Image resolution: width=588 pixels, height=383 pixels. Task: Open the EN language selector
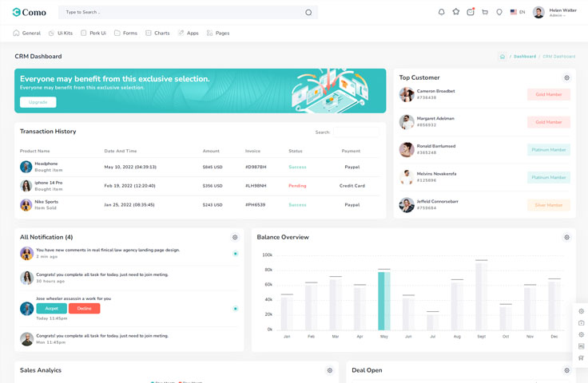coord(518,12)
